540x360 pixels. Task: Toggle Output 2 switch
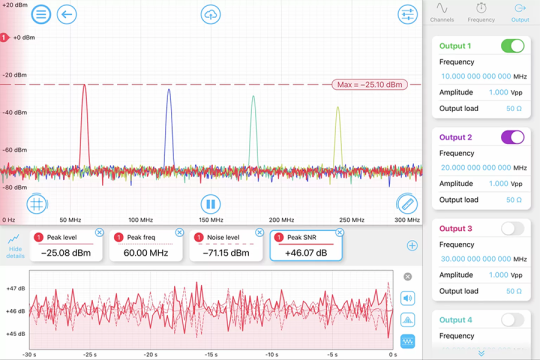tap(512, 137)
